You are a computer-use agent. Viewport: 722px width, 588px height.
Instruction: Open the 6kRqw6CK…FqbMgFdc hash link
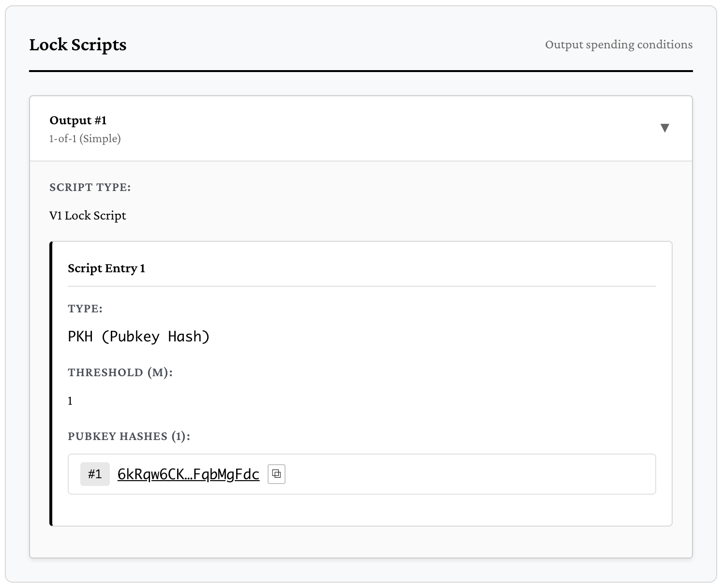pos(188,474)
